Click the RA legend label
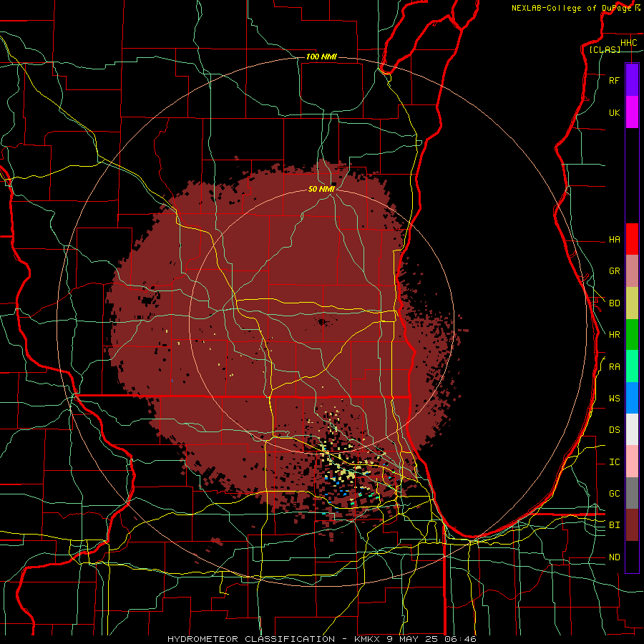Screen dimensions: 644x644 614,367
